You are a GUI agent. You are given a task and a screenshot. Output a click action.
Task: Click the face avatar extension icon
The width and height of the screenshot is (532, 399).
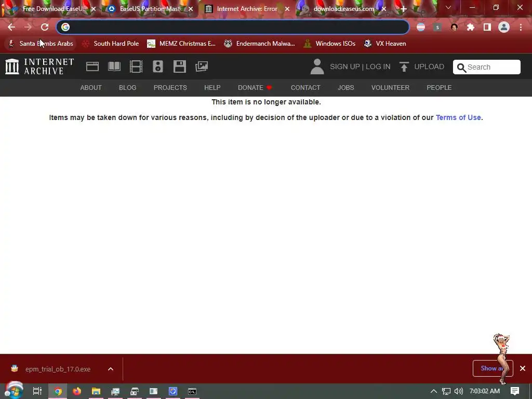pos(454,27)
